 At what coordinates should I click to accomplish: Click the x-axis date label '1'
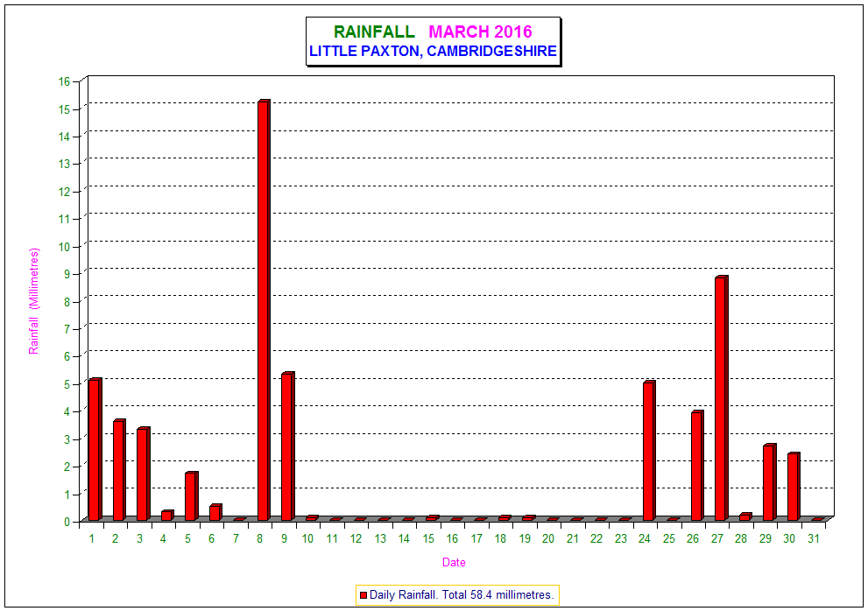[x=91, y=538]
